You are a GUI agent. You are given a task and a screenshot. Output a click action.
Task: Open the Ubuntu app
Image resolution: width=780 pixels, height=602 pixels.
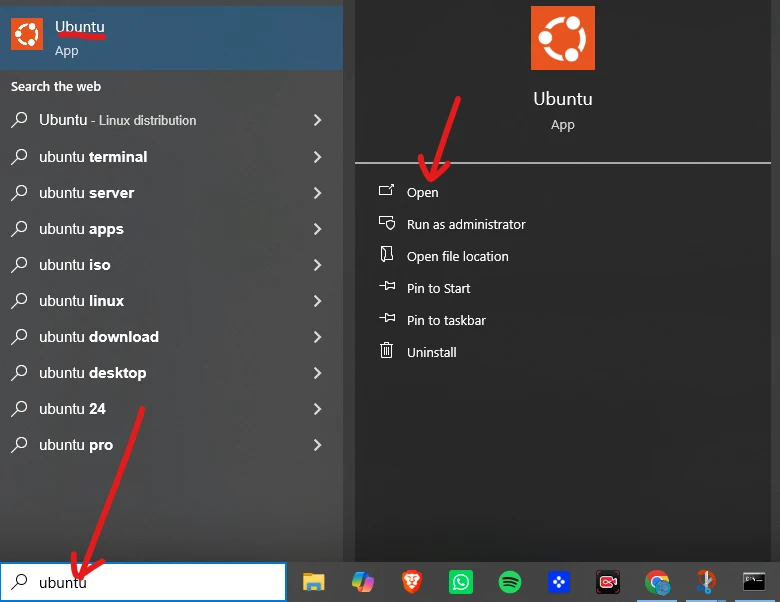pos(422,193)
